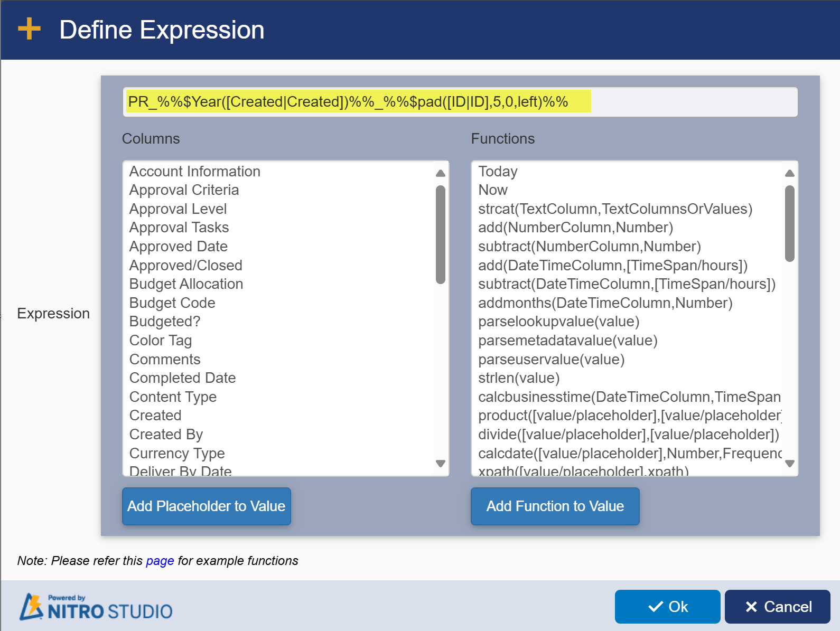Select Approved/Closed column

click(186, 266)
